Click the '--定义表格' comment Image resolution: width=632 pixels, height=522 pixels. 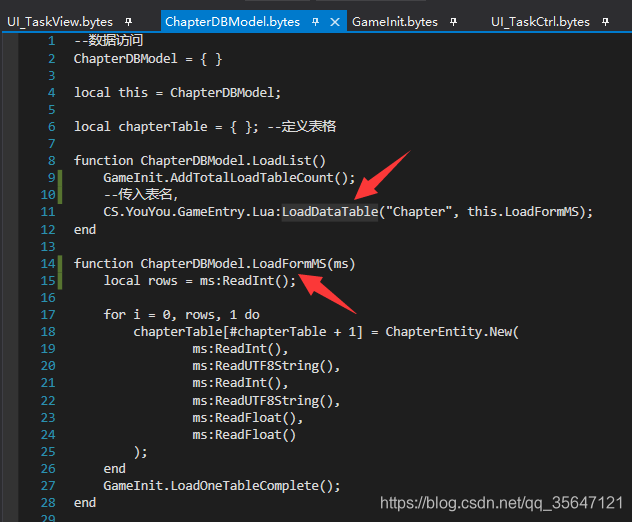pyautogui.click(x=301, y=127)
